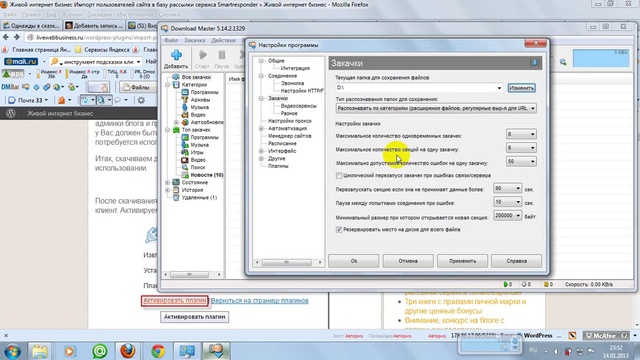
Task: Expand Состояние node in Download Master tree
Action: (x=167, y=182)
